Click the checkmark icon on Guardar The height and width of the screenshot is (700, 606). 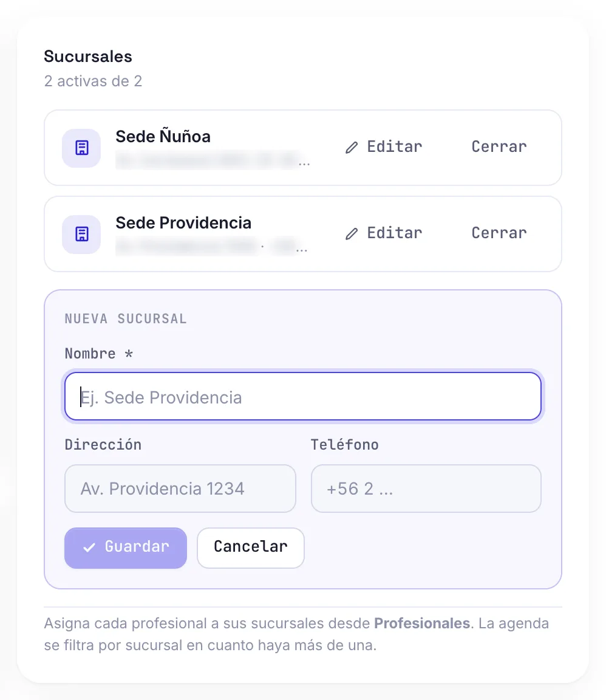click(89, 547)
